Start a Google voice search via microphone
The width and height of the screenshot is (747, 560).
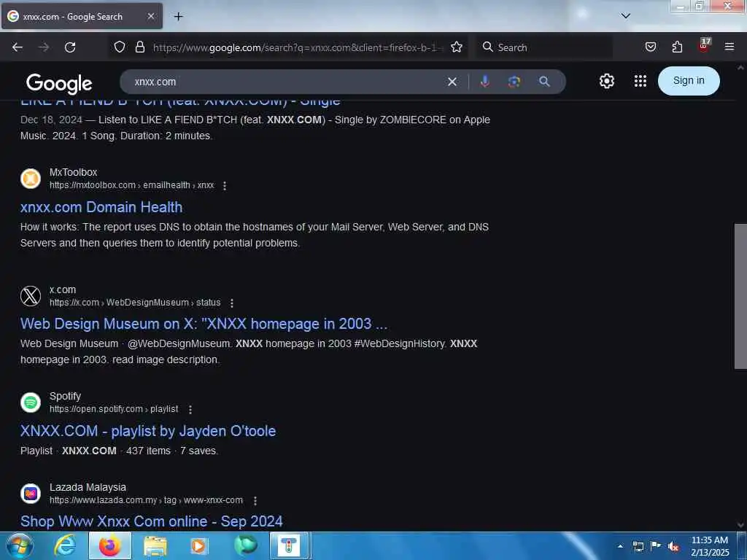pos(484,82)
